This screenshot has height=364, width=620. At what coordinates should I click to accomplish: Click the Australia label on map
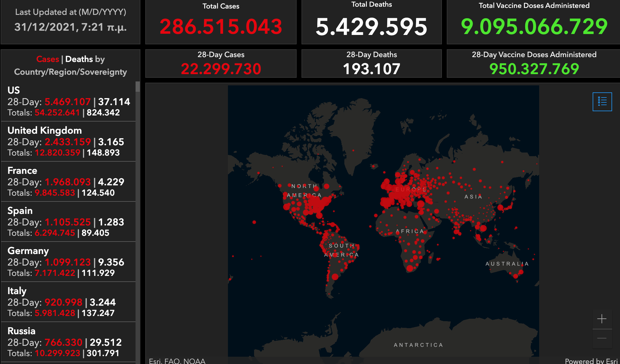[507, 264]
